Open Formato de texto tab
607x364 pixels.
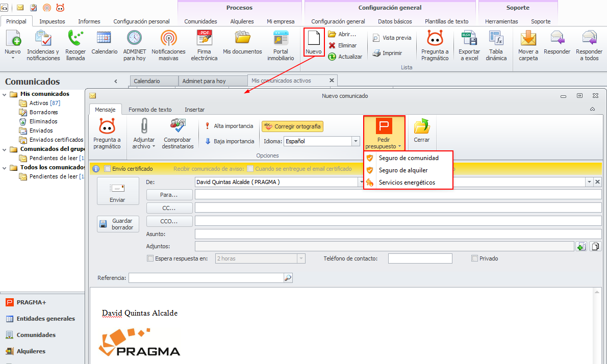tap(150, 110)
